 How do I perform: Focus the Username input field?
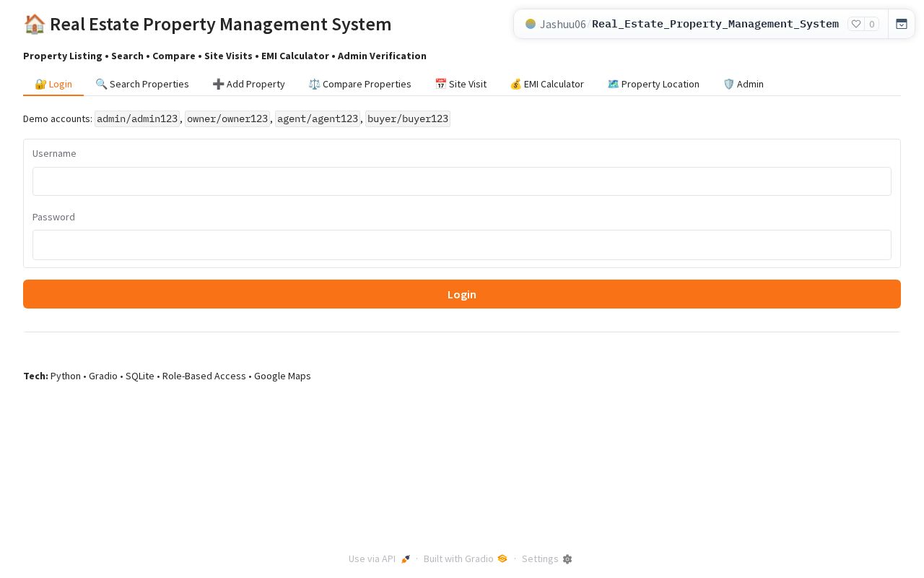pyautogui.click(x=462, y=181)
